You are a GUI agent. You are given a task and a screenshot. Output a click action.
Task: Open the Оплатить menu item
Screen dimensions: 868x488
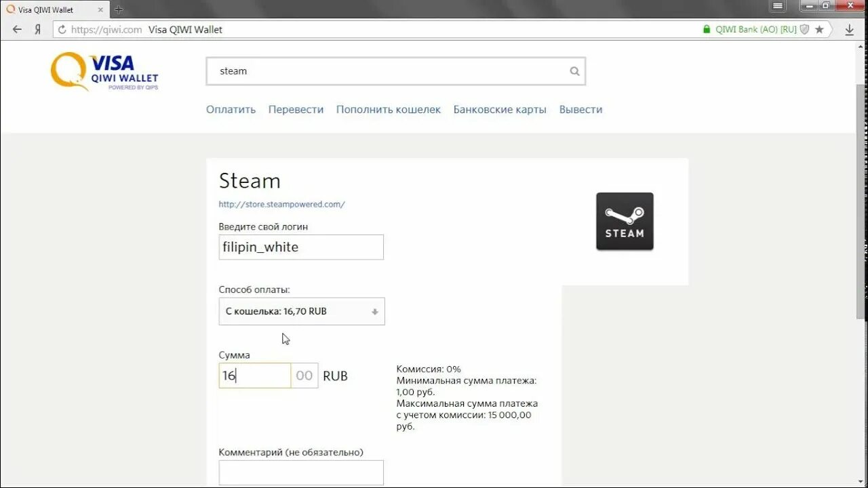click(231, 109)
